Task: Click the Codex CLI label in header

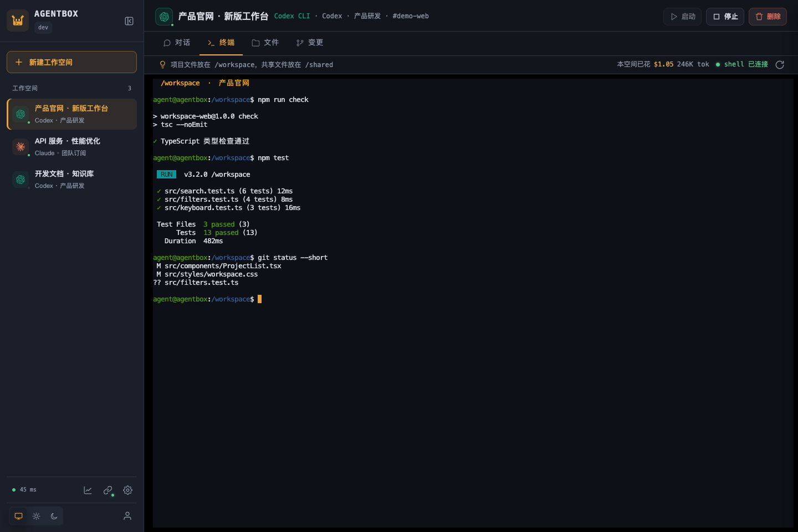Action: coord(292,16)
